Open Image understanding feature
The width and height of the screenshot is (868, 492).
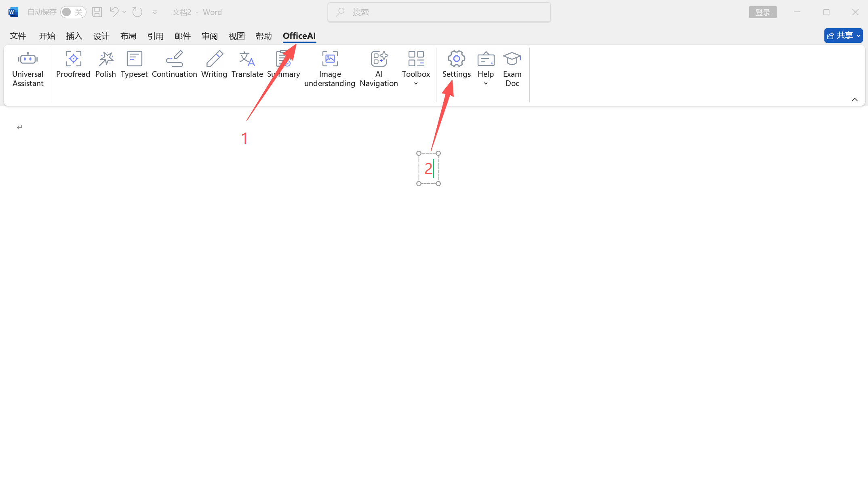coord(330,69)
